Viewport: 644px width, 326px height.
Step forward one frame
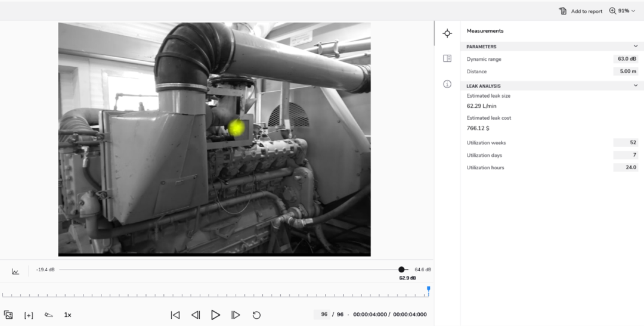click(x=236, y=315)
